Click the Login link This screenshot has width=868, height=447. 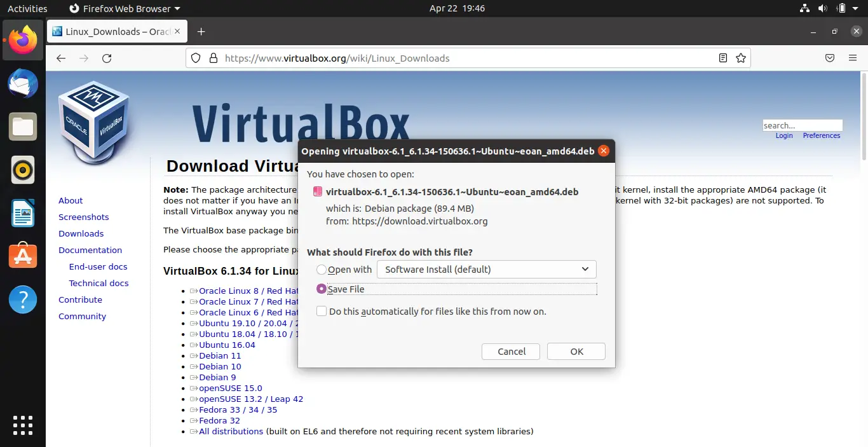point(784,135)
